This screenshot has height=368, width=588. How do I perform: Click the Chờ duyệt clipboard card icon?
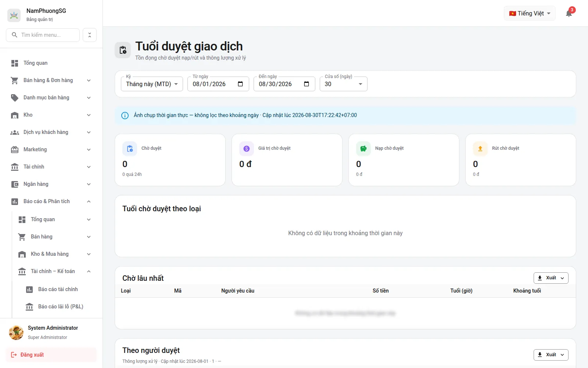(x=130, y=149)
